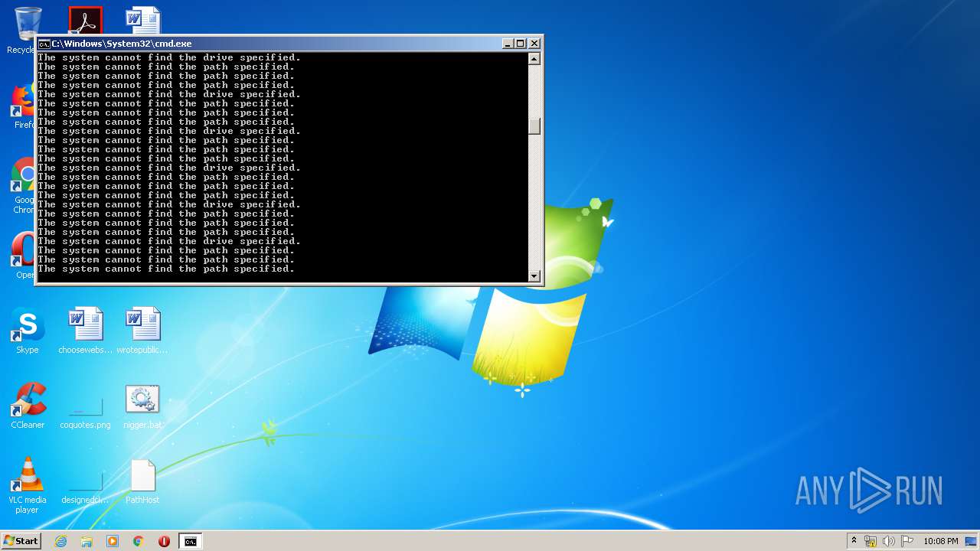Open Internet Explorer from the taskbar
The width and height of the screenshot is (980, 551).
click(x=60, y=541)
